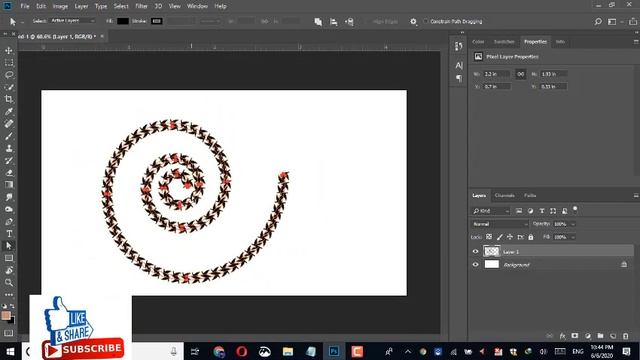Hide the Background layer eye icon

pos(475,264)
